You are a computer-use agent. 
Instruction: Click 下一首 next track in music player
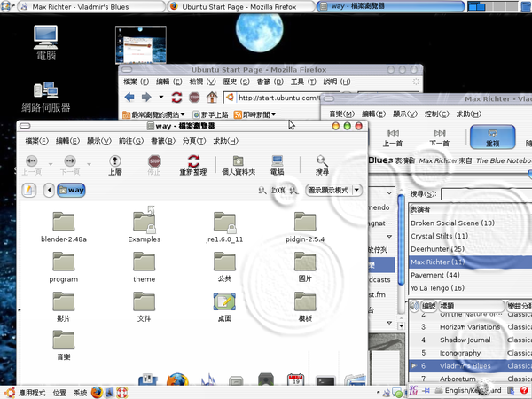(x=440, y=137)
